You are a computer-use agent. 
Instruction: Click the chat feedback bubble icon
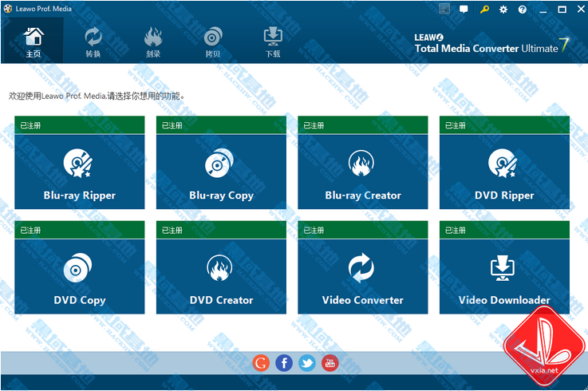[464, 10]
